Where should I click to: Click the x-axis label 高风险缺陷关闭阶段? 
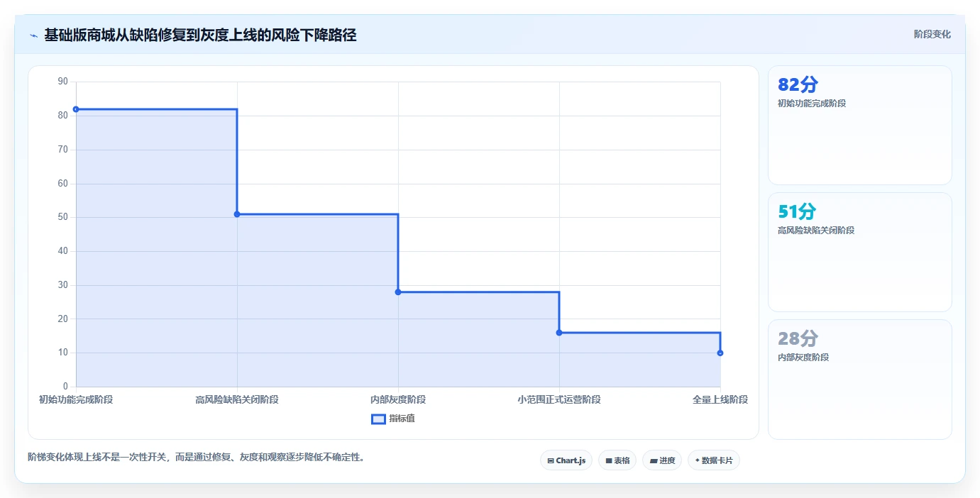237,399
